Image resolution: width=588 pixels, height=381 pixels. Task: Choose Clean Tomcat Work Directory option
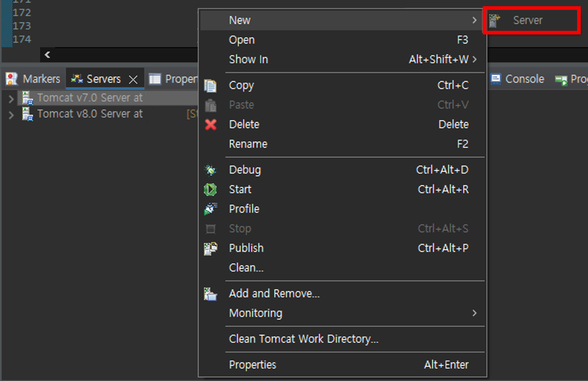303,339
